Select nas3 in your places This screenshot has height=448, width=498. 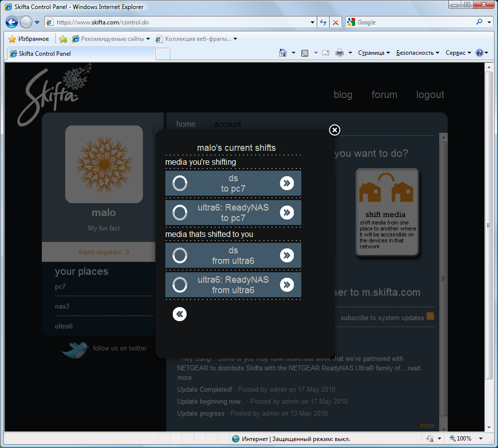coord(62,307)
